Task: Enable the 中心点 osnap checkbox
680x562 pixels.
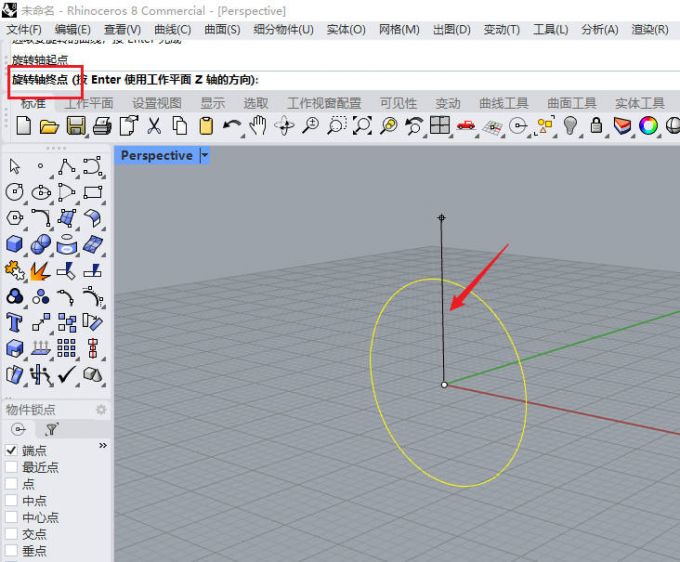Action: click(x=11, y=517)
